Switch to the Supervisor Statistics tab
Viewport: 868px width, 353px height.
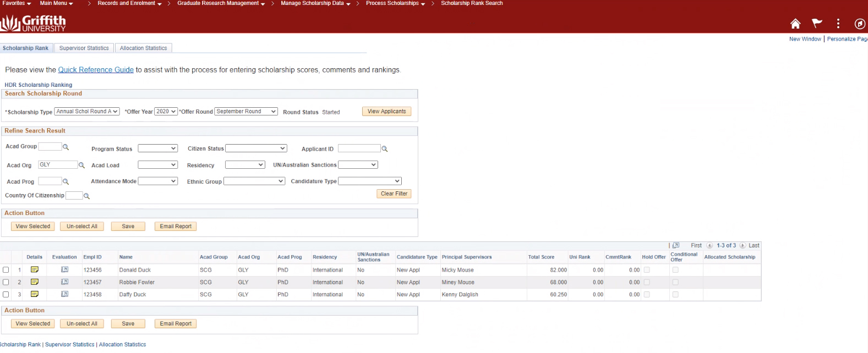84,48
